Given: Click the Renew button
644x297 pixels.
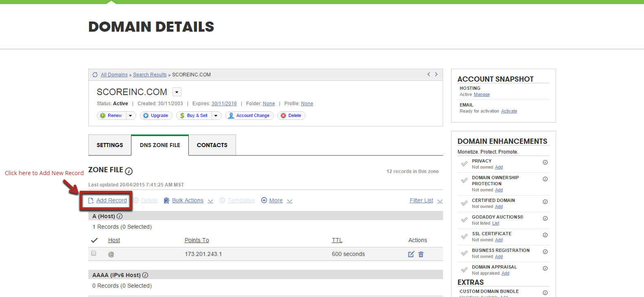Looking at the screenshot, I should click(x=112, y=116).
